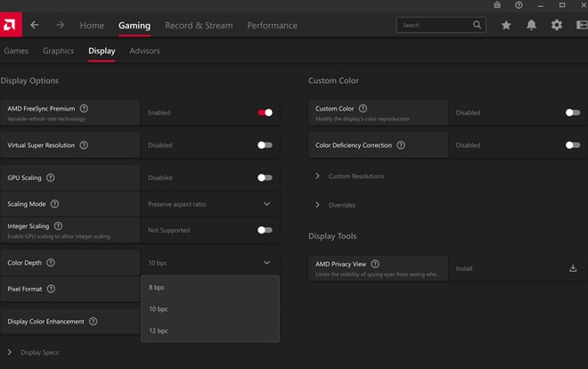This screenshot has width=588, height=369.
Task: Click 'Variable refresh rate technology' description
Action: point(46,119)
